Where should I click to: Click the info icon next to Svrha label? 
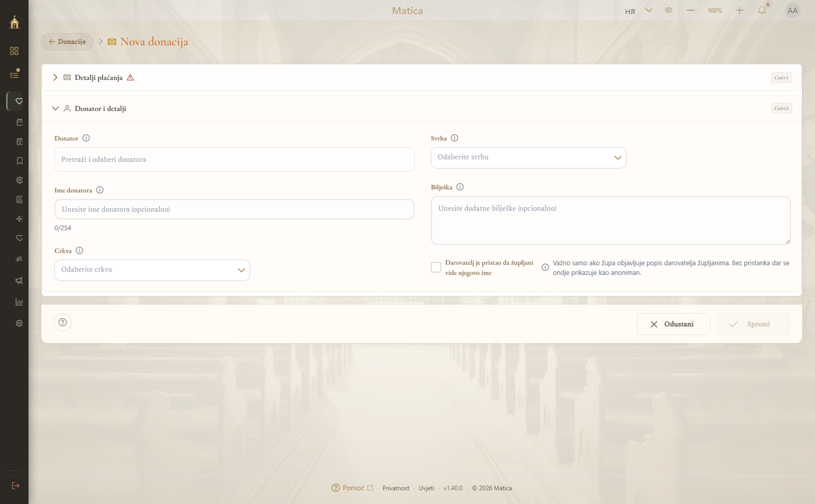tap(454, 138)
